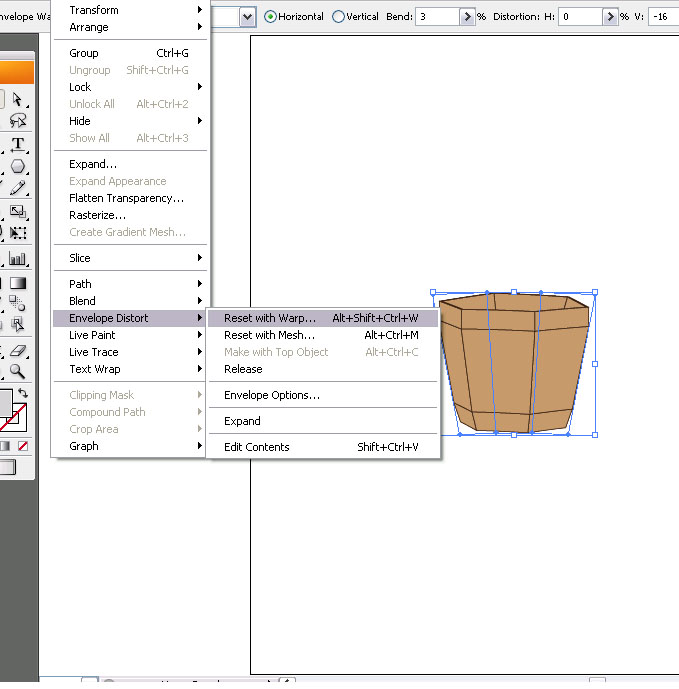This screenshot has height=689, width=679.
Task: Open the Distortion H value arrow
Action: pos(609,17)
